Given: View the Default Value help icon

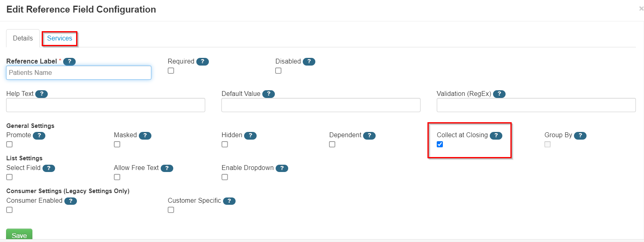Looking at the screenshot, I should (x=268, y=93).
